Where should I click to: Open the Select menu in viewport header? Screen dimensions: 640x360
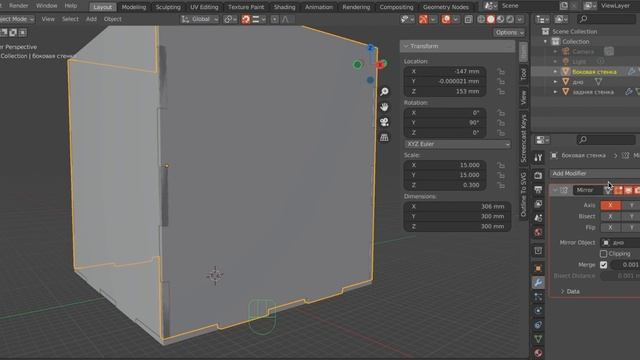[70, 19]
